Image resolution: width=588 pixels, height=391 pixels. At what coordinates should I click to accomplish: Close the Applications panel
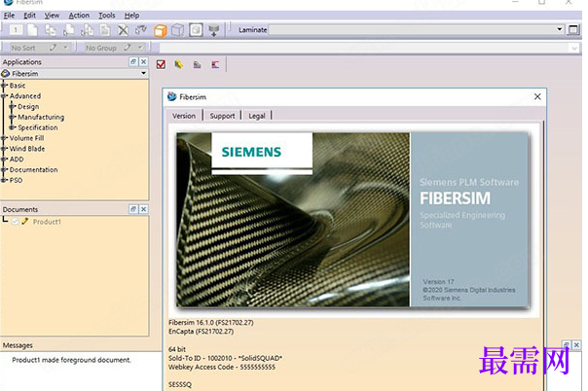(x=144, y=62)
